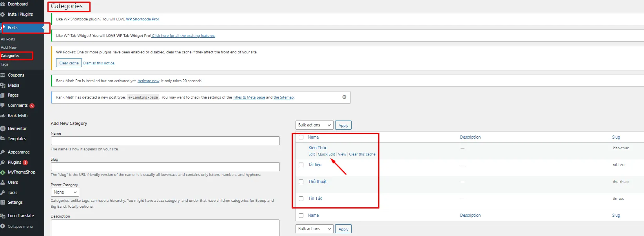This screenshot has width=644, height=236.
Task: Click the tai-lieu slug cell
Action: pos(619,165)
